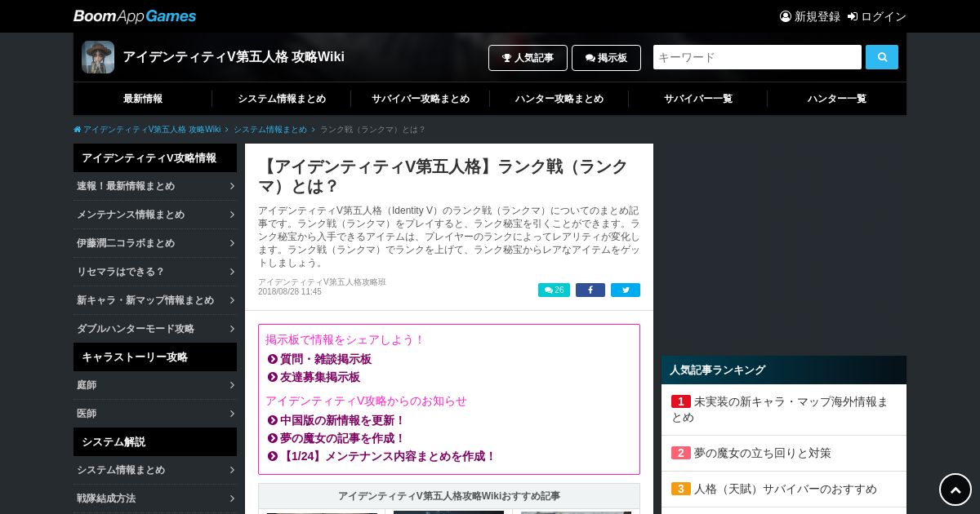This screenshot has width=980, height=514.
Task: Click author name アイデンティティV第五人格攻略班
Action: pyautogui.click(x=322, y=282)
